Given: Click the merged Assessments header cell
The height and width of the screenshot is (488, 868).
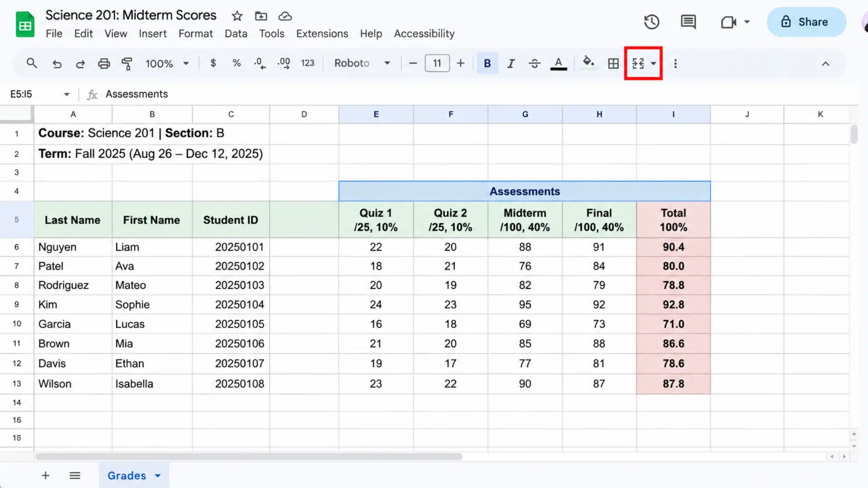Looking at the screenshot, I should [x=524, y=191].
